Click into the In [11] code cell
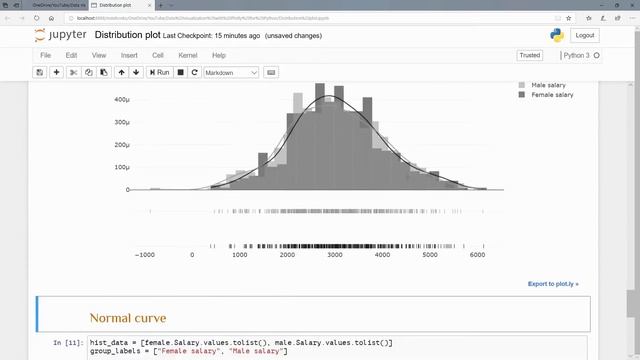Image resolution: width=640 pixels, height=360 pixels. click(x=337, y=347)
